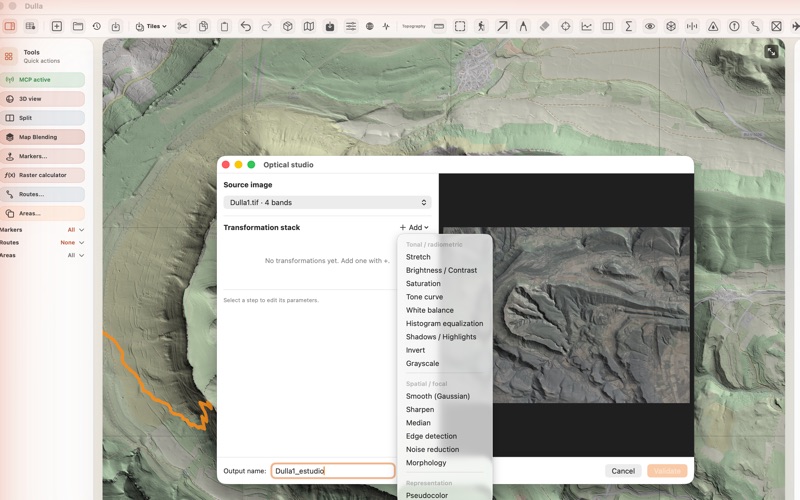Toggle the eye visibility icon
Screen dimensions: 800x500
649,26
